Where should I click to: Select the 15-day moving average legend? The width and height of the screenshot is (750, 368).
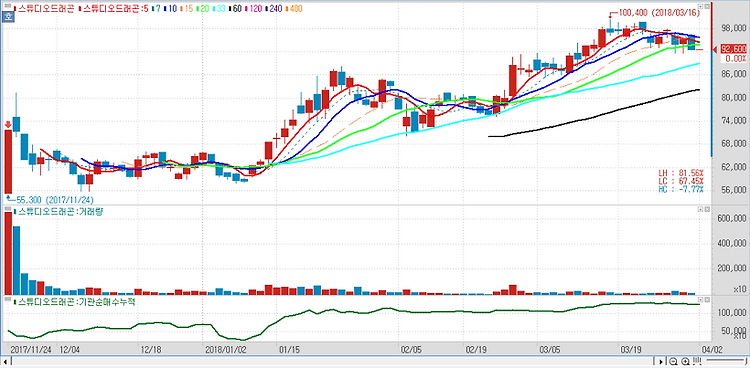pos(188,9)
